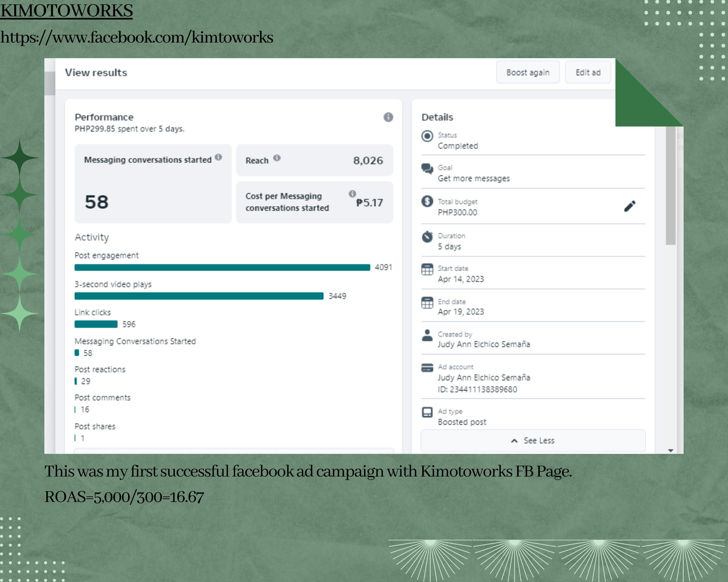Click the Reach value 8,026
The width and height of the screenshot is (728, 582).
click(368, 160)
